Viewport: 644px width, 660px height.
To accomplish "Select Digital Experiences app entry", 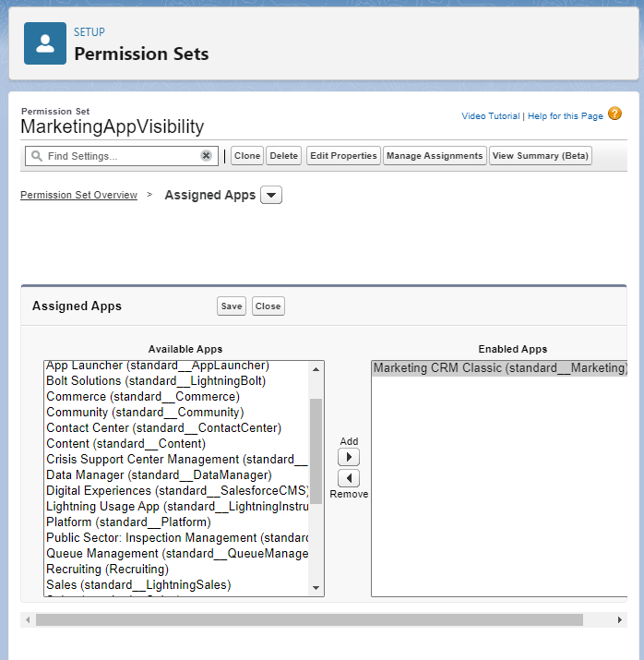I will click(x=176, y=491).
